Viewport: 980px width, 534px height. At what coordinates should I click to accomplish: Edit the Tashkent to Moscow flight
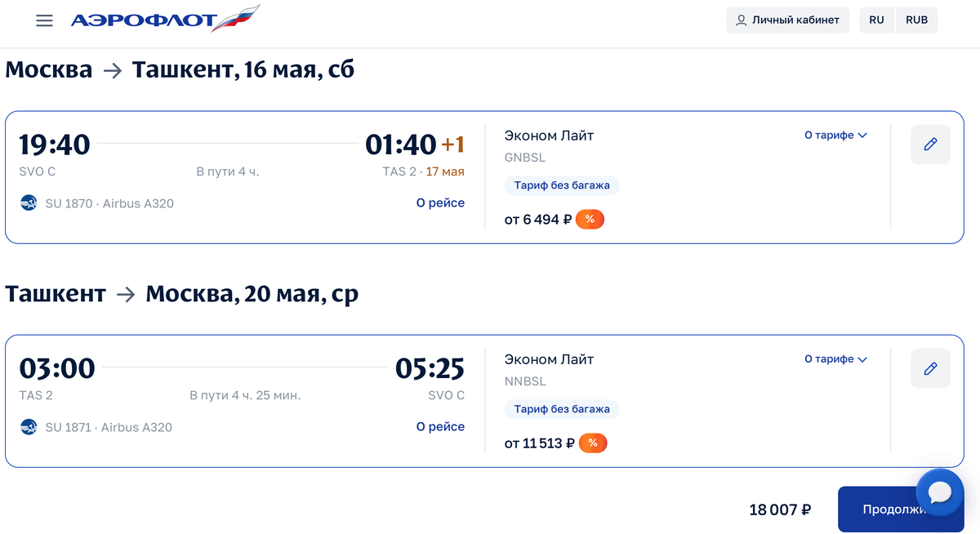click(x=930, y=368)
